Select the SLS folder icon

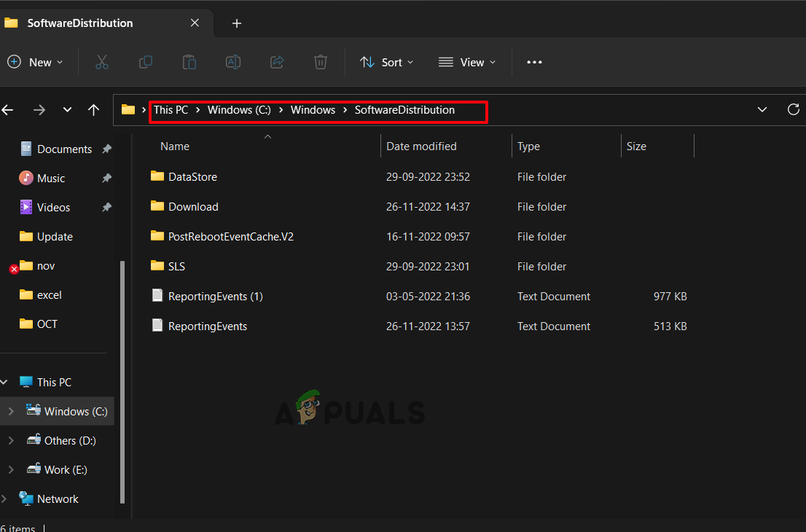(157, 266)
